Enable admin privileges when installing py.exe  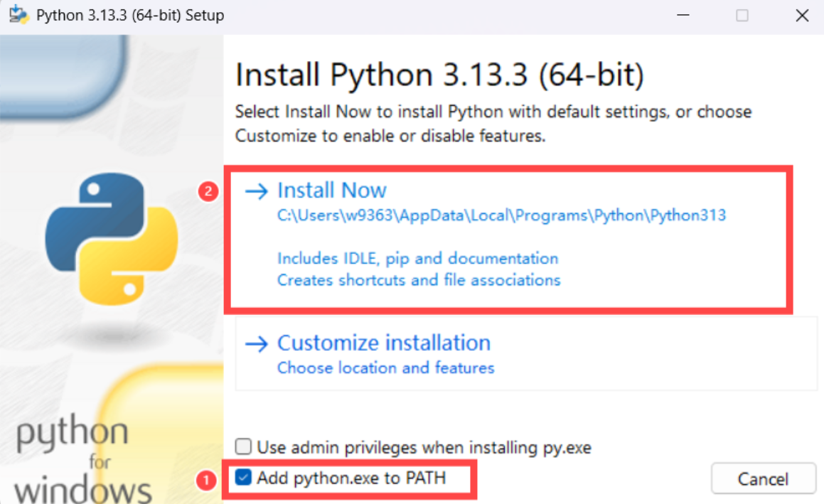(x=243, y=447)
